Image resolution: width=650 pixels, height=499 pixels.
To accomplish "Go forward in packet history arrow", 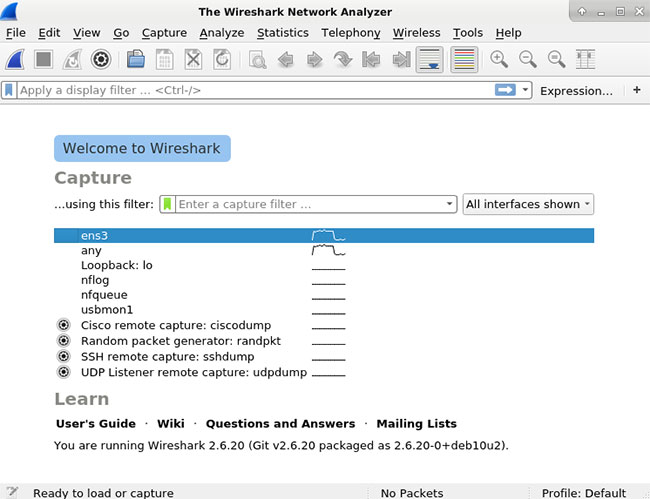I will click(x=315, y=60).
